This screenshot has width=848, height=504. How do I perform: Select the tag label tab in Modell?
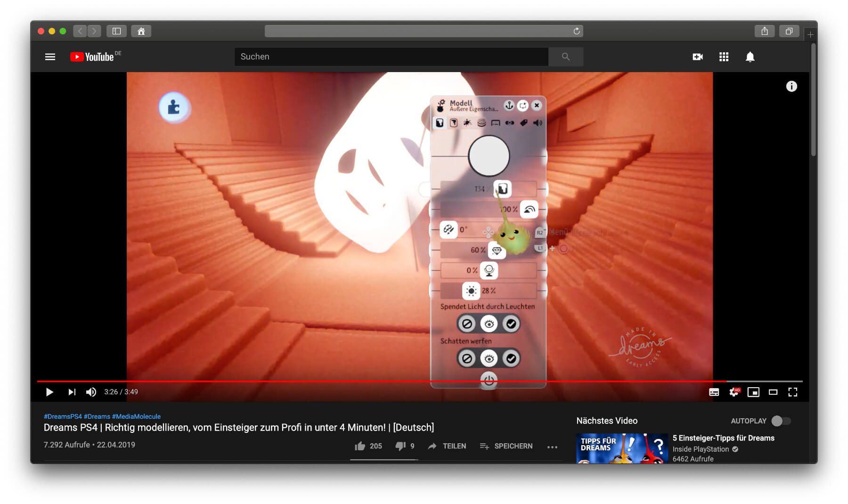pos(523,123)
